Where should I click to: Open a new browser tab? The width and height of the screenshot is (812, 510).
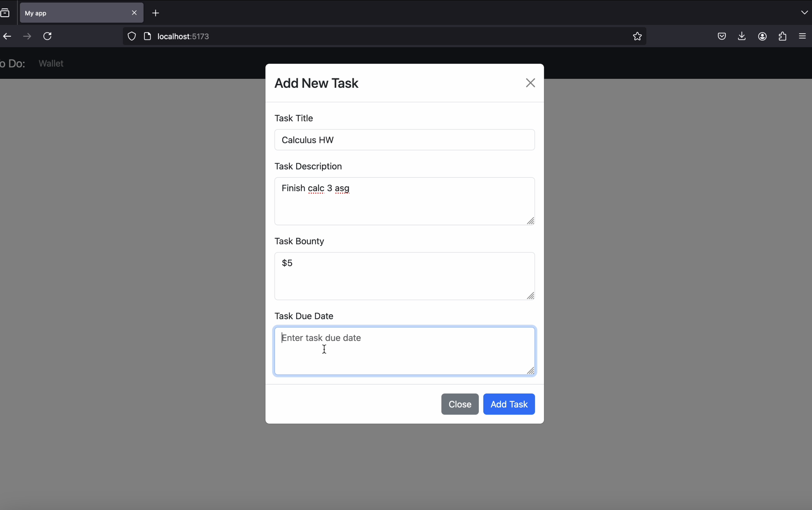156,13
